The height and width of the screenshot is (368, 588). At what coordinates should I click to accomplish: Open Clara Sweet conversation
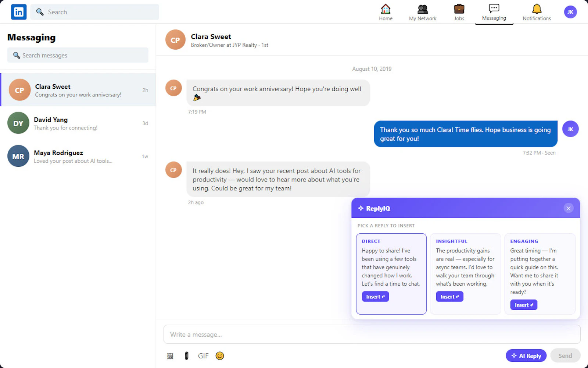[x=78, y=90]
